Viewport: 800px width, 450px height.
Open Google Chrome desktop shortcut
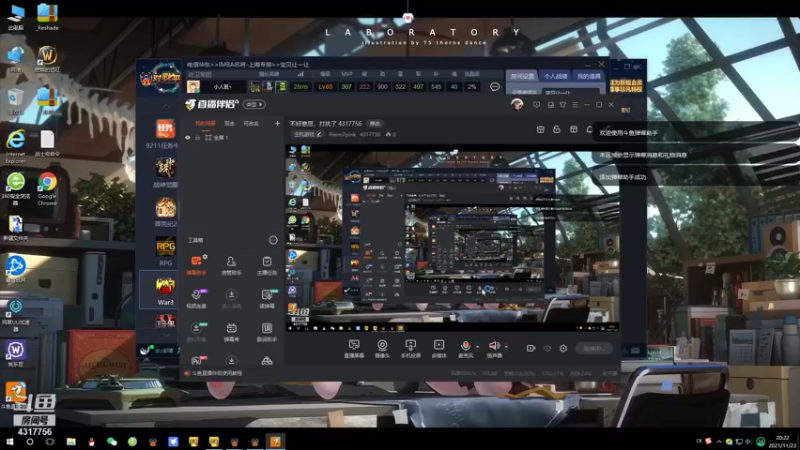47,189
